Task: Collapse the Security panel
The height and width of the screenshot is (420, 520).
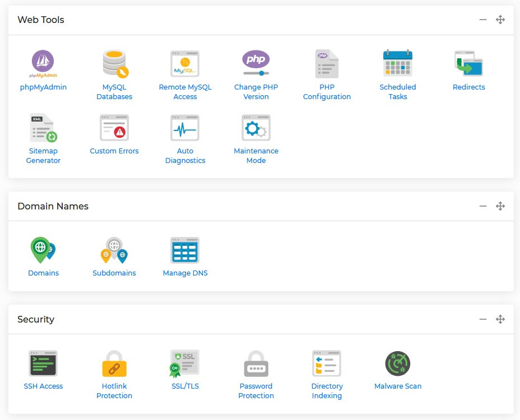Action: [483, 319]
